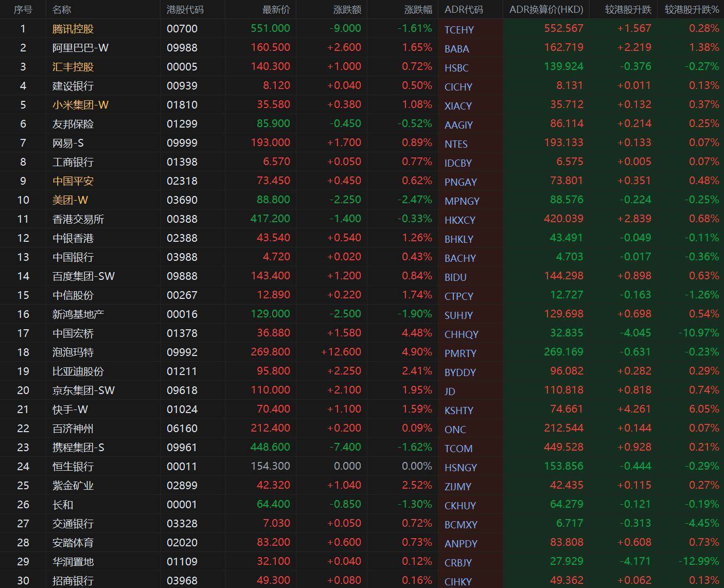Sort by the 港股代码 column header
This screenshot has height=588, width=724.
point(185,9)
